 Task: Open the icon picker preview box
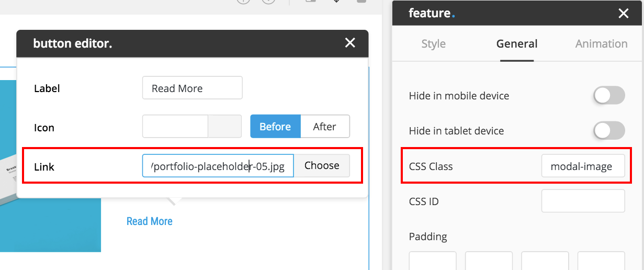[225, 127]
